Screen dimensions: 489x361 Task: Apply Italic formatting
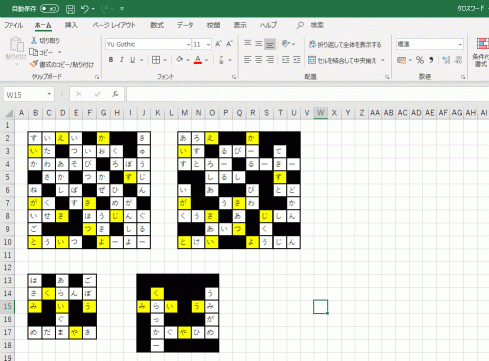[x=122, y=60]
